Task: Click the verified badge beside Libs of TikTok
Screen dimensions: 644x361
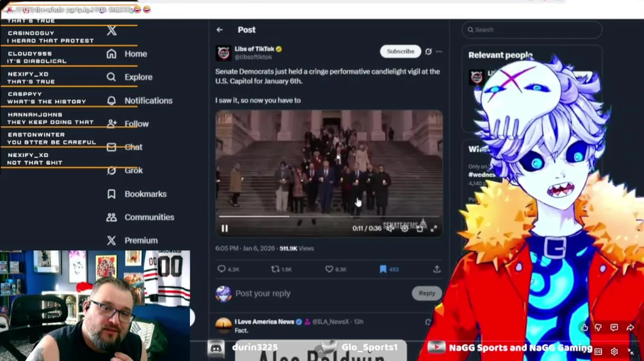Action: pos(278,49)
